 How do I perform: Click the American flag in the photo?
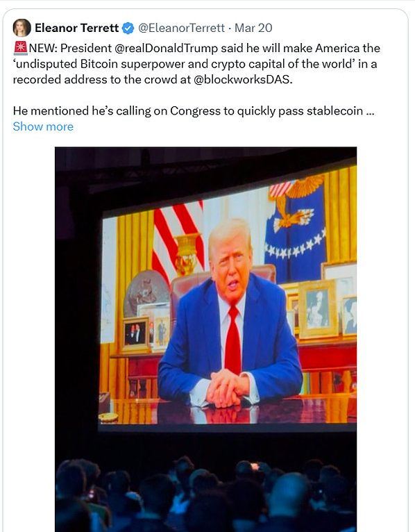178,239
